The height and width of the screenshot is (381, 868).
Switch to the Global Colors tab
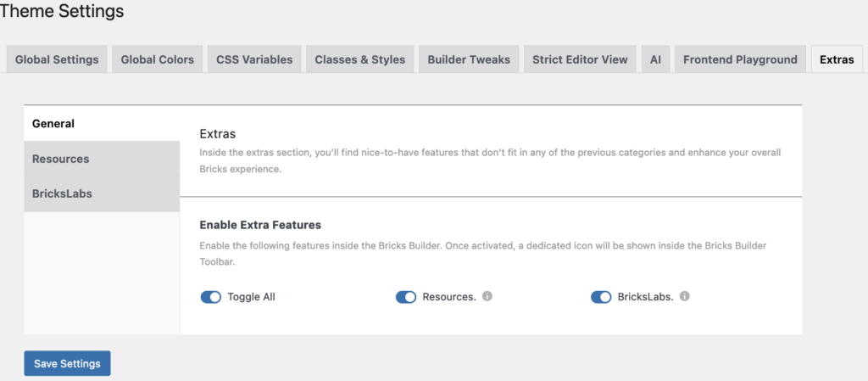pos(158,59)
